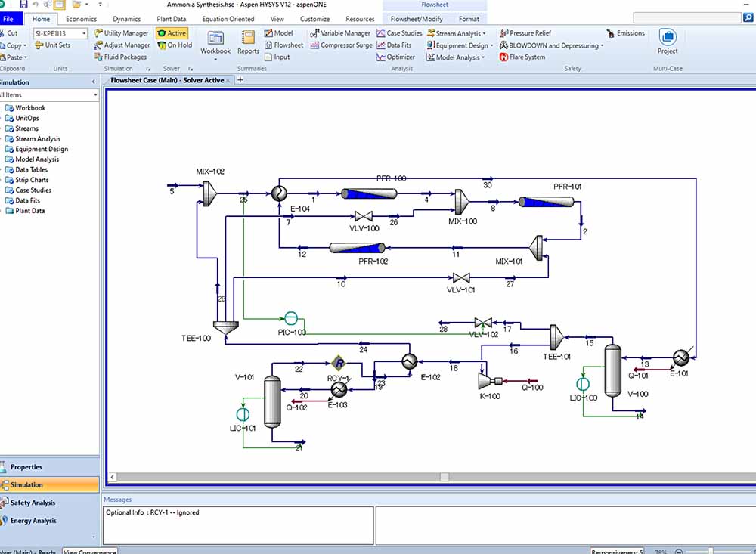The image size is (756, 554).
Task: Select Strip Charts in navigation tree
Action: coord(26,180)
